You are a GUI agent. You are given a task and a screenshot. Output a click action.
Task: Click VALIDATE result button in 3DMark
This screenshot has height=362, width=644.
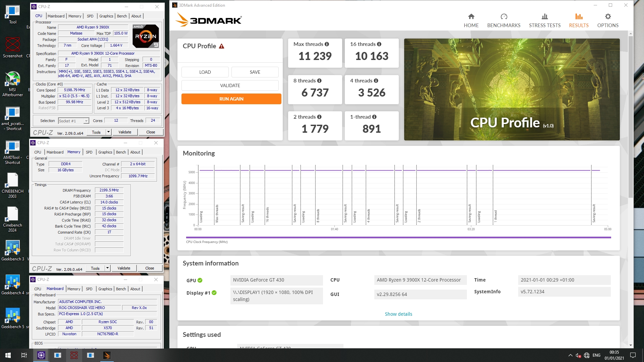pyautogui.click(x=230, y=85)
